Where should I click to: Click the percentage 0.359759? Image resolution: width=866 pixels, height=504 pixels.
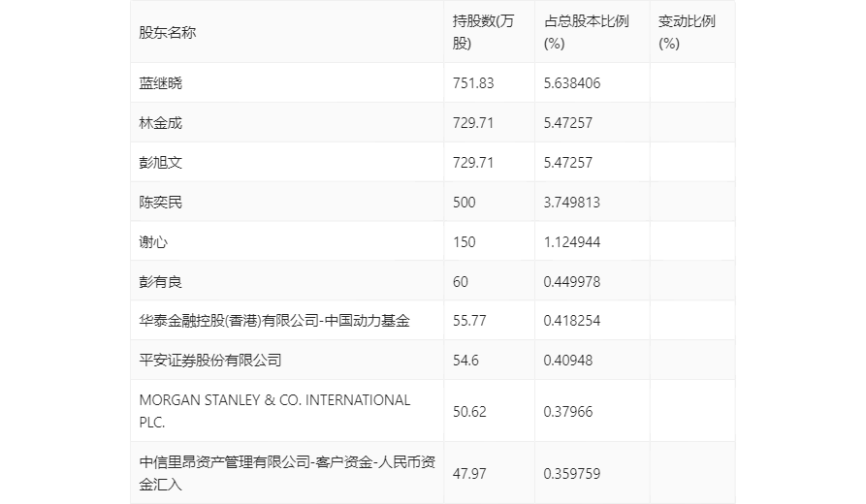coord(571,474)
